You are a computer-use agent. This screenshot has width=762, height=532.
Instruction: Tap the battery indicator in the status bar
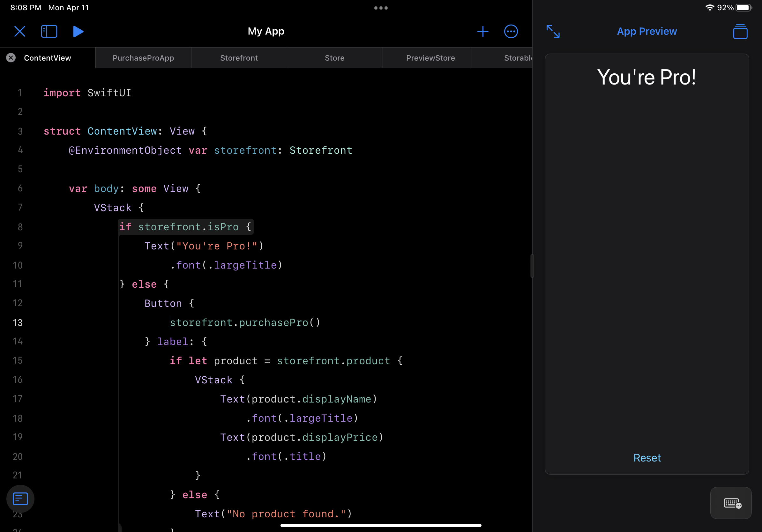(743, 8)
